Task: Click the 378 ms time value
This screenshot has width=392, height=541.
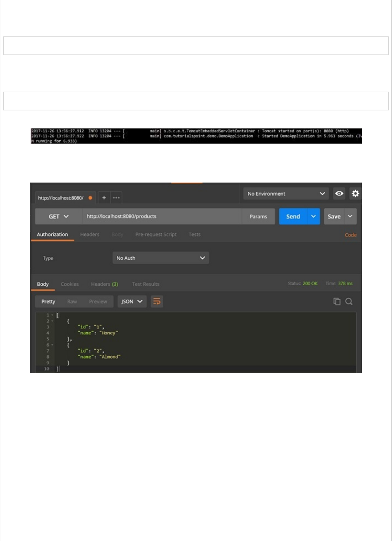Action: [x=345, y=283]
